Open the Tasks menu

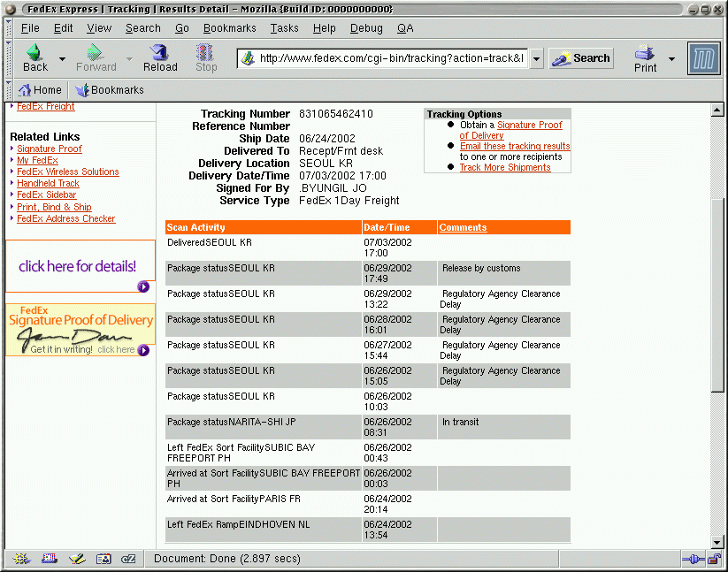(x=285, y=28)
